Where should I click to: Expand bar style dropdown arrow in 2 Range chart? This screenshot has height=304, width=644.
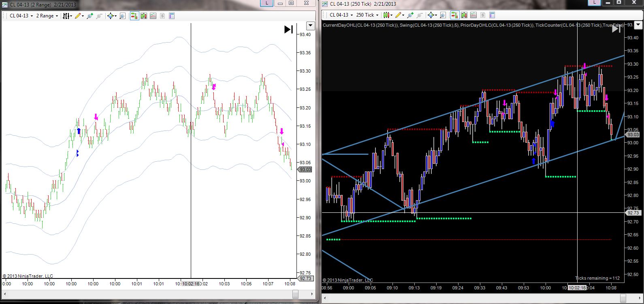(x=71, y=16)
